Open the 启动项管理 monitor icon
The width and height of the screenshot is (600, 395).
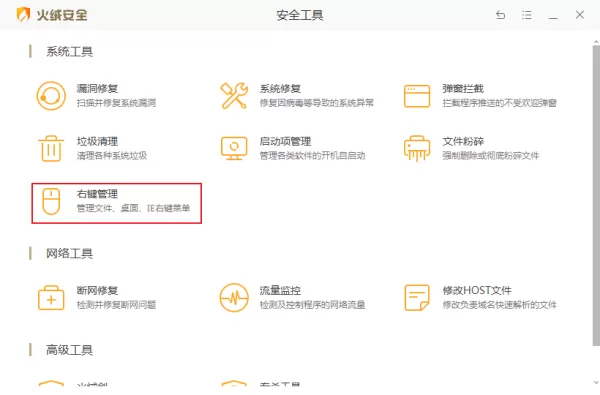234,149
